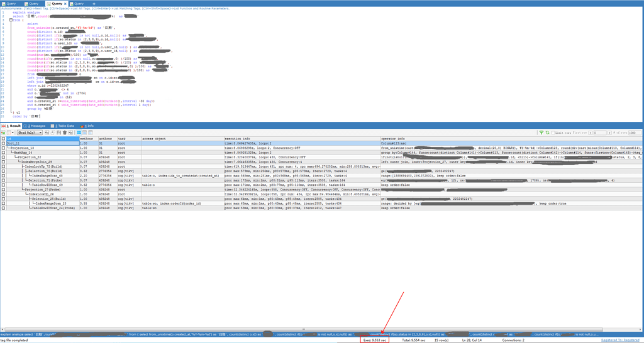644x343 pixels.
Task: Collapse the 'from (' code fold
Action: pyautogui.click(x=11, y=20)
